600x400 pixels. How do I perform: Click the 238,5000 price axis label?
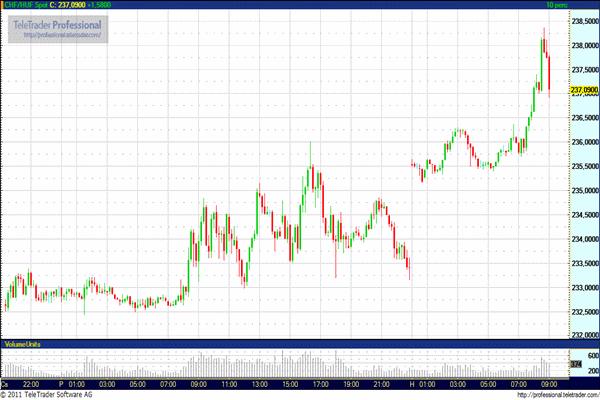583,19
